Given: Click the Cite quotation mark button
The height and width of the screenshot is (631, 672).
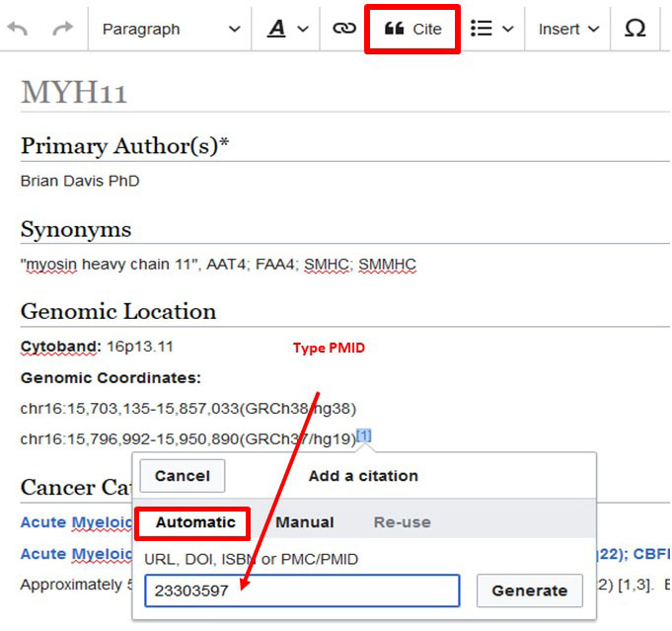Looking at the screenshot, I should point(412,30).
